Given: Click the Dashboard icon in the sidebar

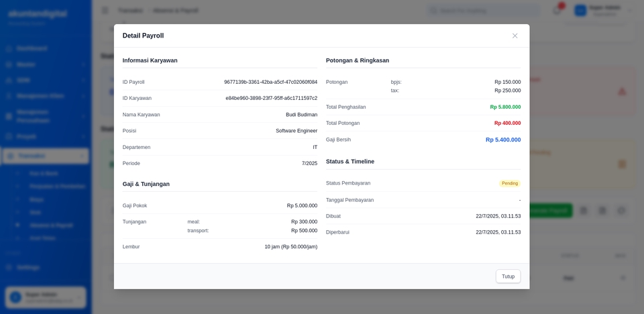Looking at the screenshot, I should tap(9, 48).
